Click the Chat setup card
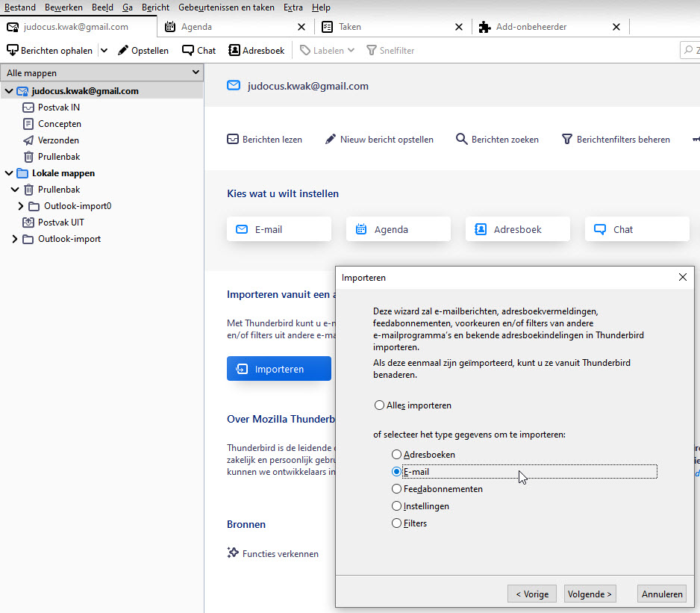 pos(637,229)
